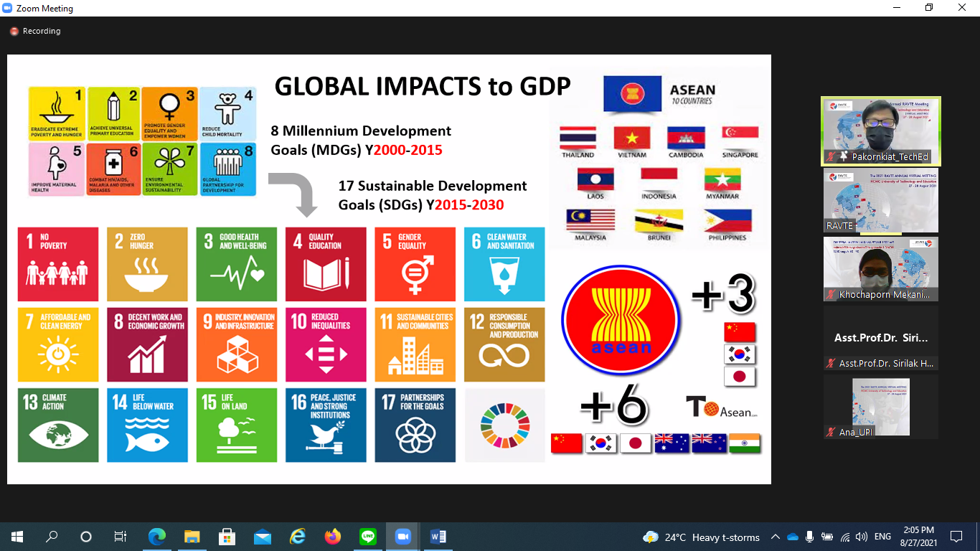Click the 'PARTNERSHIPS FOR THE GOALS' tile
980x551 pixels.
[415, 425]
